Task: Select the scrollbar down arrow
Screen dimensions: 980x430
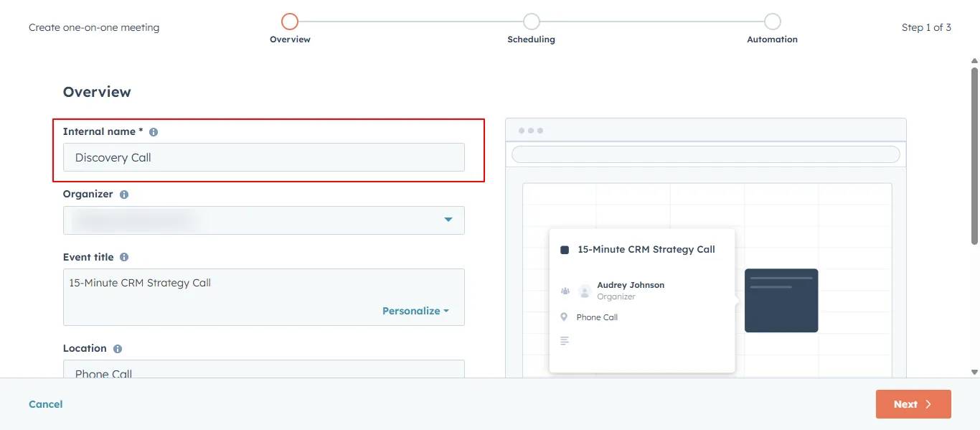Action: 974,372
